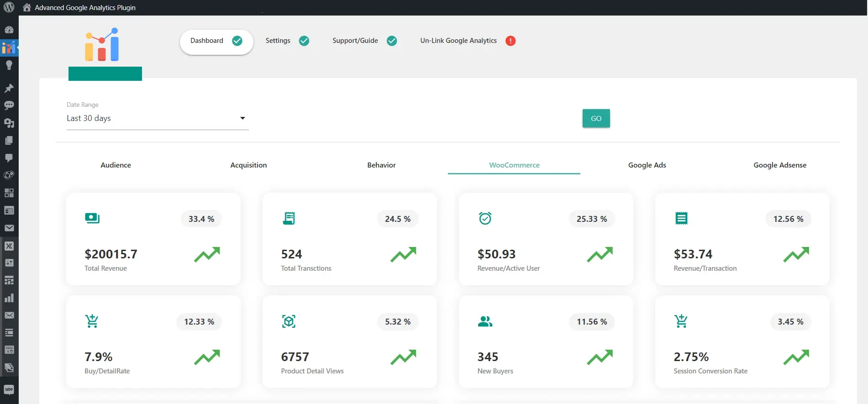Click the 33.4 % Total Revenue badge
Screen dimensions: 868x404
[201, 219]
